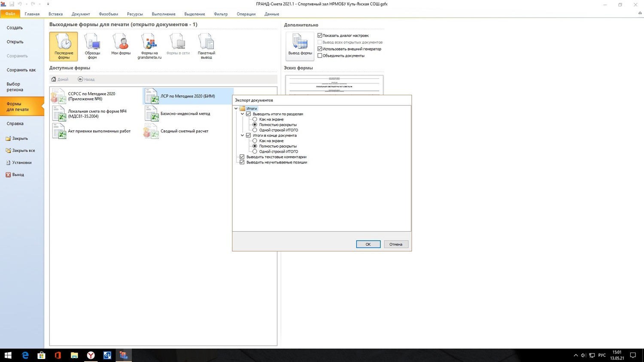Viewport: 644px width, 362px height.
Task: Click OK in Экспорт документов dialog
Action: click(368, 244)
